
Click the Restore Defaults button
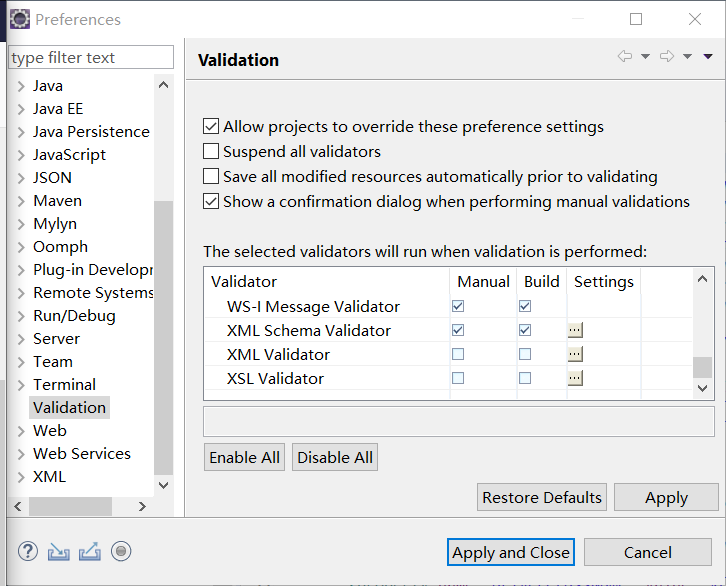542,498
